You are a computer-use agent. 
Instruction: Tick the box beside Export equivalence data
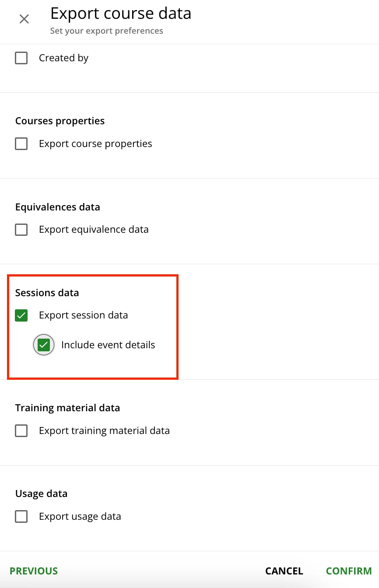coord(21,230)
